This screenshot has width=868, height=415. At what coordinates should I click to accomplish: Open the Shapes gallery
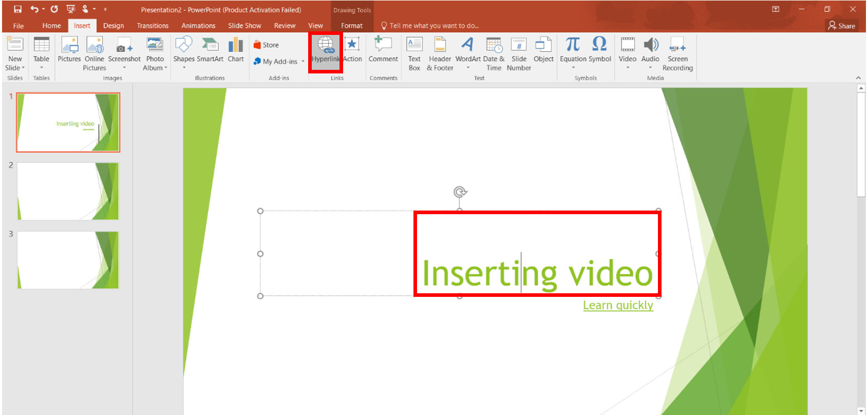184,53
